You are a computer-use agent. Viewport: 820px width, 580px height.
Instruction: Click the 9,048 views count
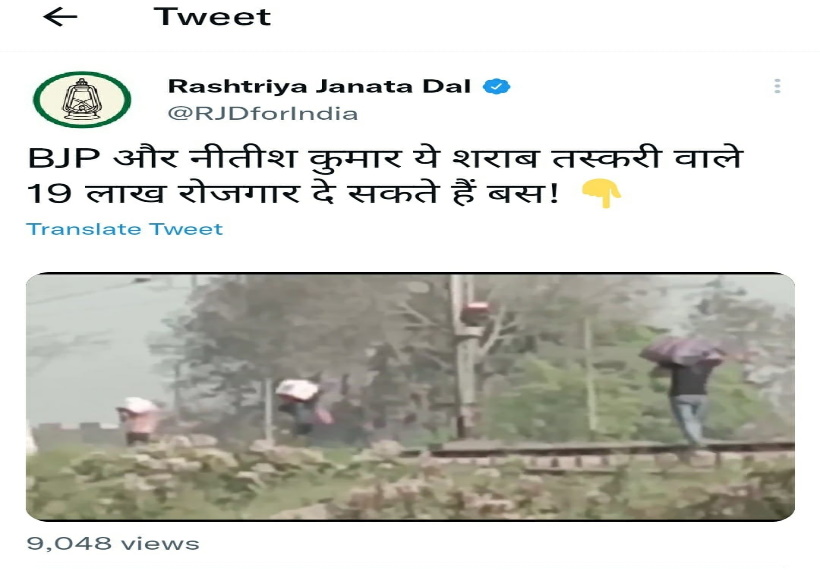click(x=113, y=543)
